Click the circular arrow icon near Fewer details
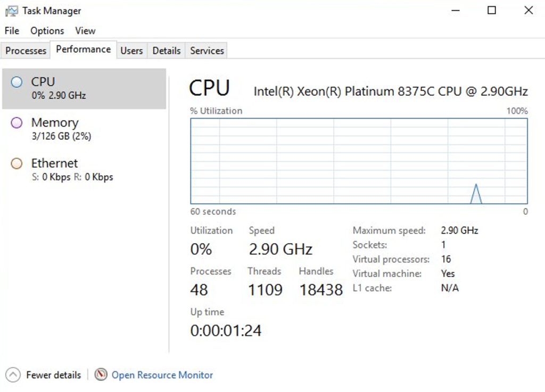 (12, 375)
